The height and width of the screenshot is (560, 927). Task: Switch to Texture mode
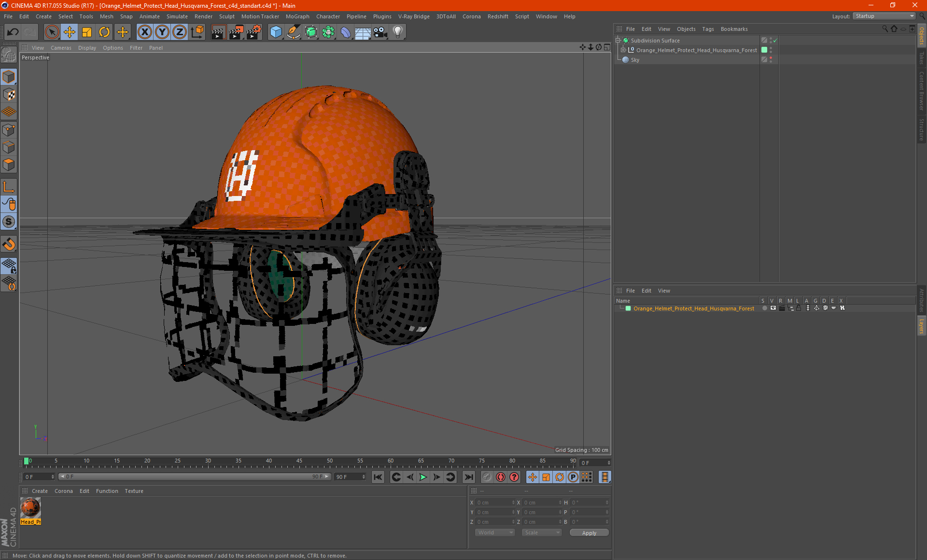tap(9, 95)
